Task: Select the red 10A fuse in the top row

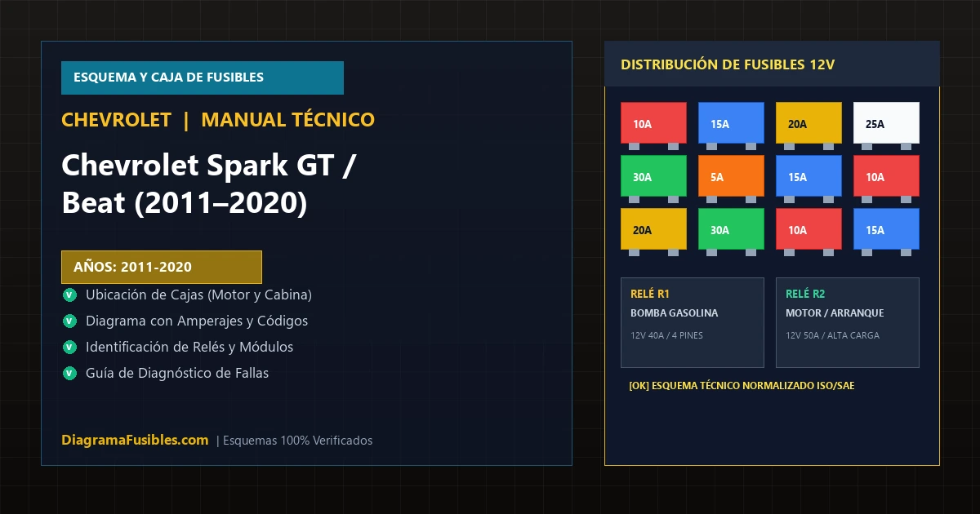Action: (x=653, y=123)
